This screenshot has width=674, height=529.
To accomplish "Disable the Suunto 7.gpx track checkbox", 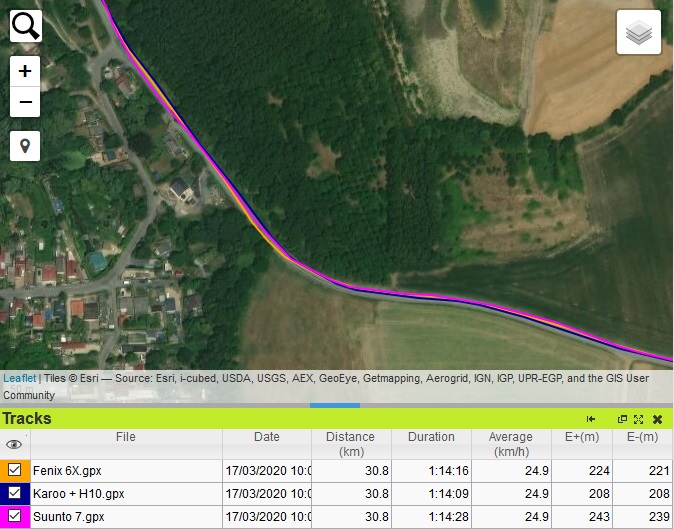I will click(x=15, y=516).
